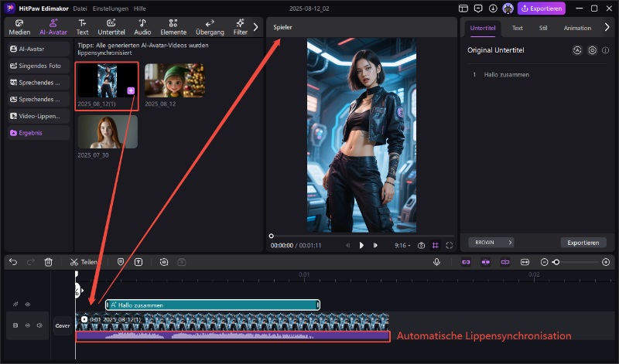Select the 2025_08_12 elf thumbnail
Image resolution: width=619 pixels, height=364 pixels.
tap(175, 80)
